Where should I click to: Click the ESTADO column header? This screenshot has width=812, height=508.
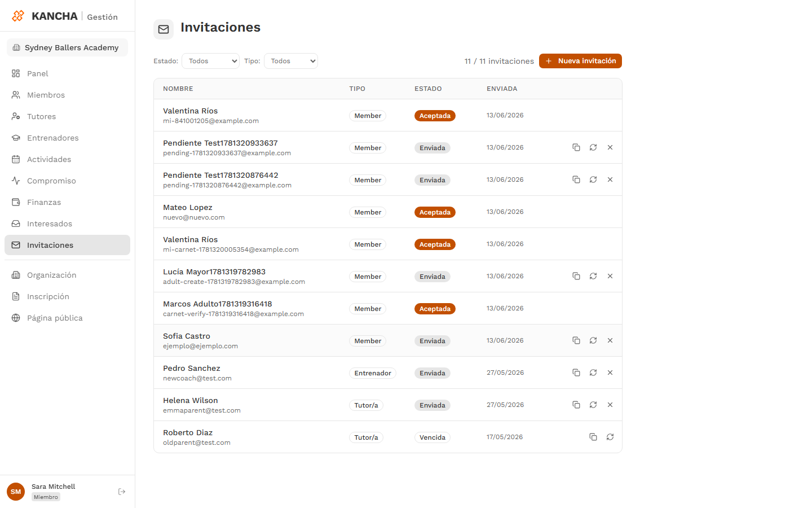428,89
